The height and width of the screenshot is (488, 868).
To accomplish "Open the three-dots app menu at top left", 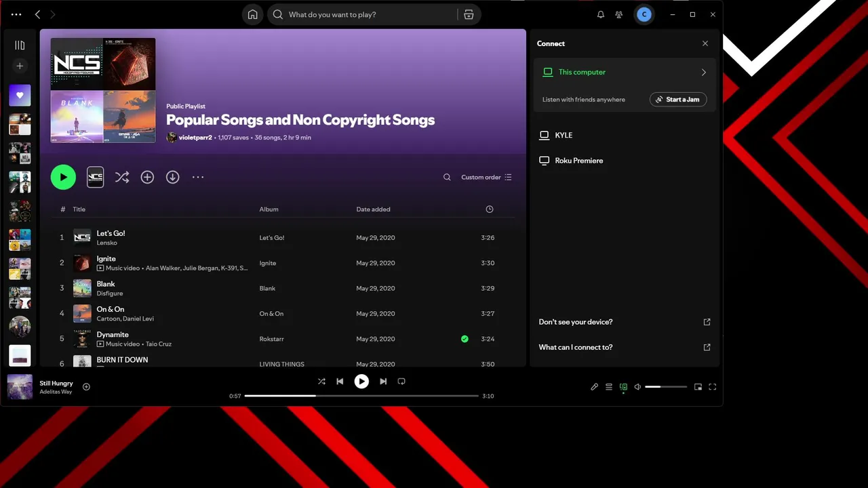I will tap(16, 14).
